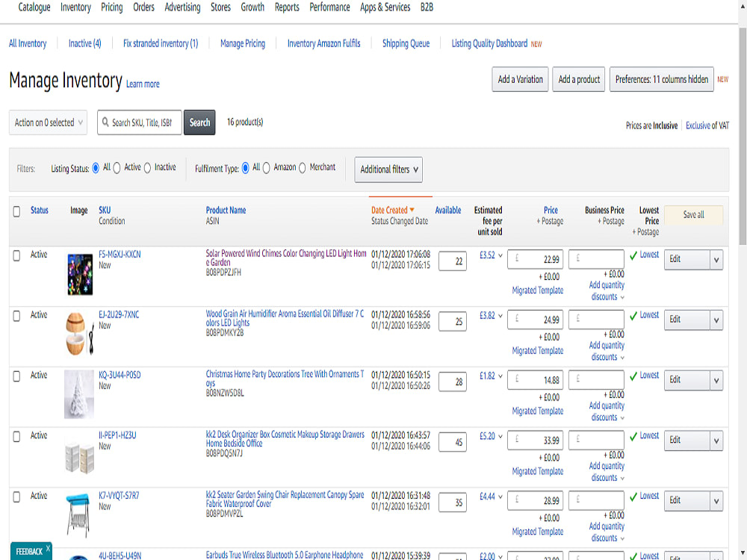Sort by the Status column header
This screenshot has height=560, width=747.
click(39, 210)
